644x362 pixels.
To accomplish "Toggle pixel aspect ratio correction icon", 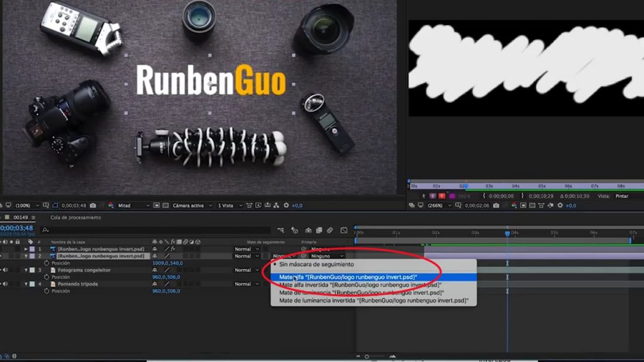I will [x=249, y=206].
